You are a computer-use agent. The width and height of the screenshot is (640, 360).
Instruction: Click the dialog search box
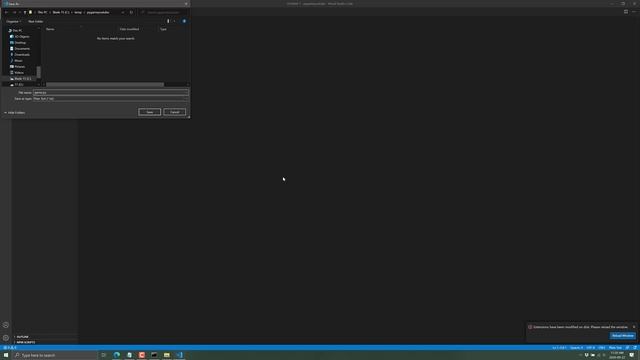[163, 12]
